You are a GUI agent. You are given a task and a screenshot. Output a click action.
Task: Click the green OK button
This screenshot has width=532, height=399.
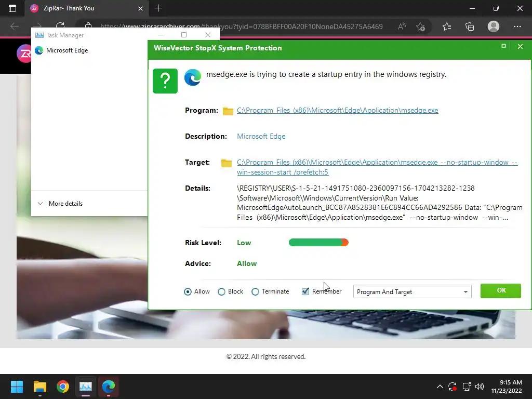pyautogui.click(x=500, y=291)
